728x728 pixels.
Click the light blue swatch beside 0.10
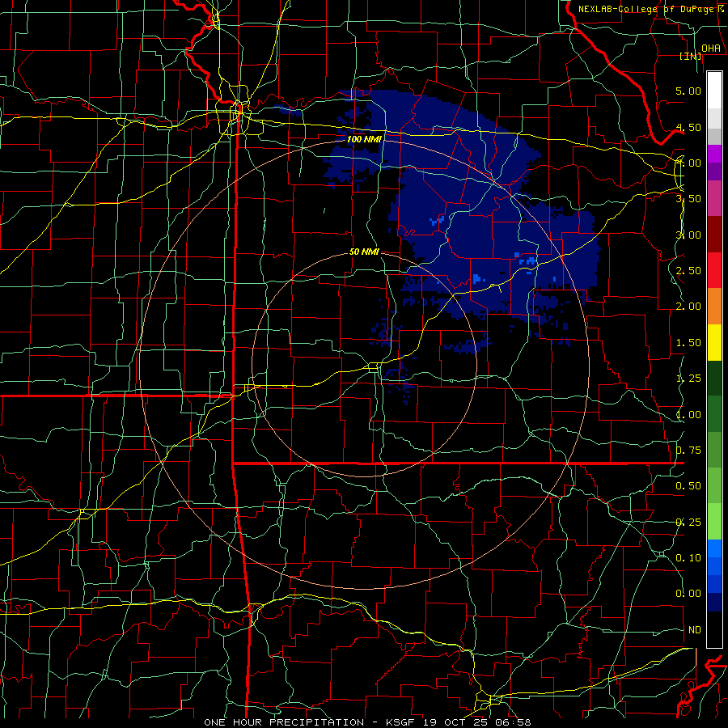pos(714,548)
